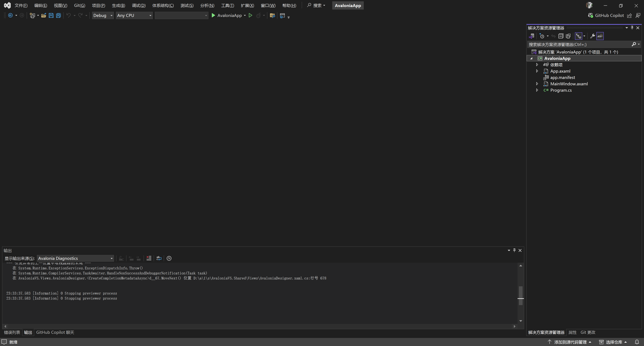Open Solution Explorer window position dropdown arrow
644x346 pixels.
[x=627, y=28]
